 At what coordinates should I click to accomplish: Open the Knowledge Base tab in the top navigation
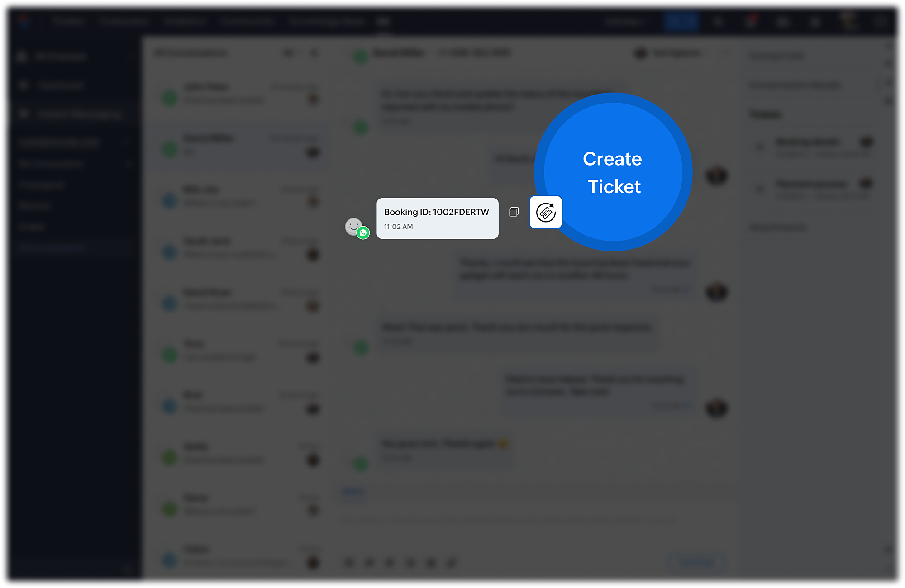[x=326, y=21]
